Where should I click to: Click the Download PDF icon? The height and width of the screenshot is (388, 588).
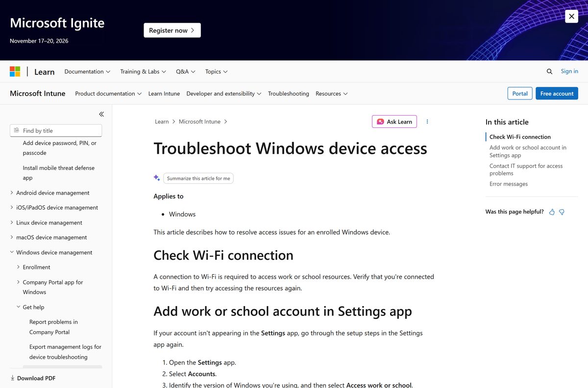[x=13, y=378]
